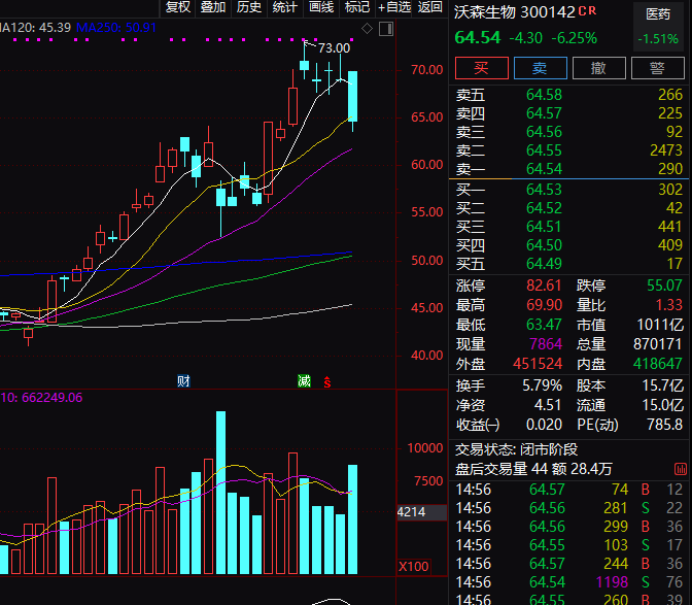Add stock via +自选 watchlist button
This screenshot has width=693, height=605.
(393, 7)
